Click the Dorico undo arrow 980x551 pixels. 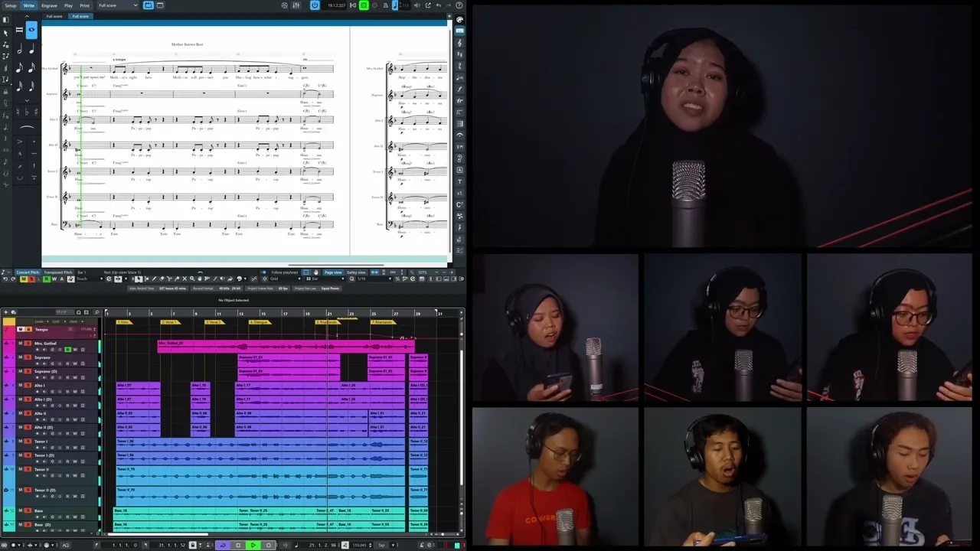(439, 5)
